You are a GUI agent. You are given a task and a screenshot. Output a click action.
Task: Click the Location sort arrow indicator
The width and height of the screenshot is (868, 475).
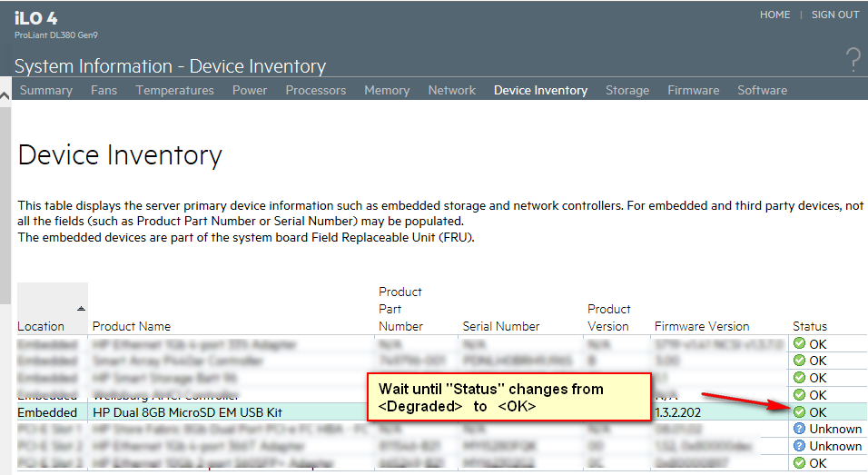[x=81, y=309]
